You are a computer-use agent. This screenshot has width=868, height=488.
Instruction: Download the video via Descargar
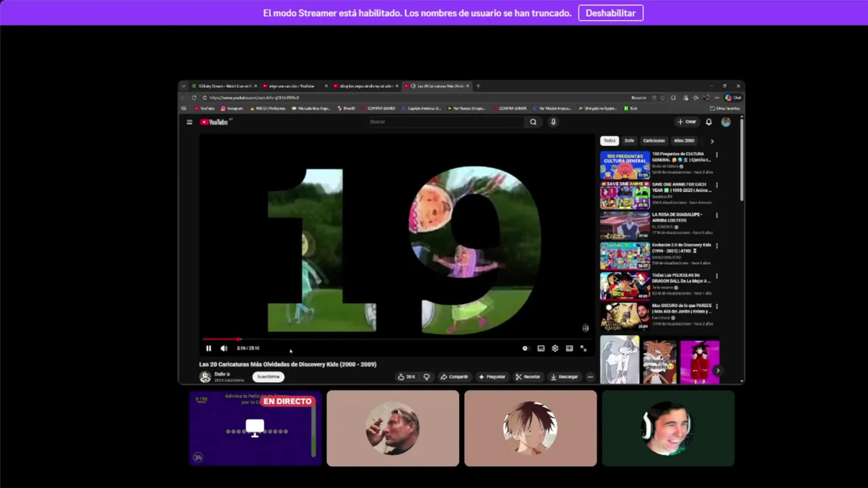pyautogui.click(x=564, y=377)
